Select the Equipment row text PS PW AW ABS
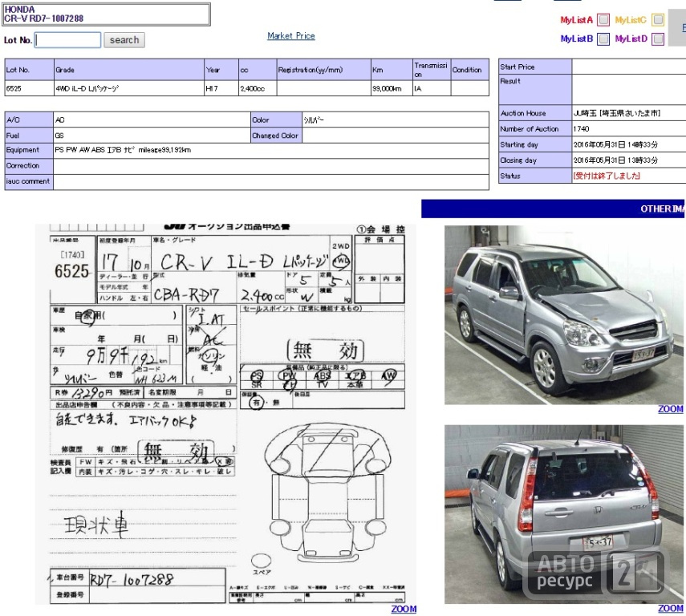 (x=123, y=150)
